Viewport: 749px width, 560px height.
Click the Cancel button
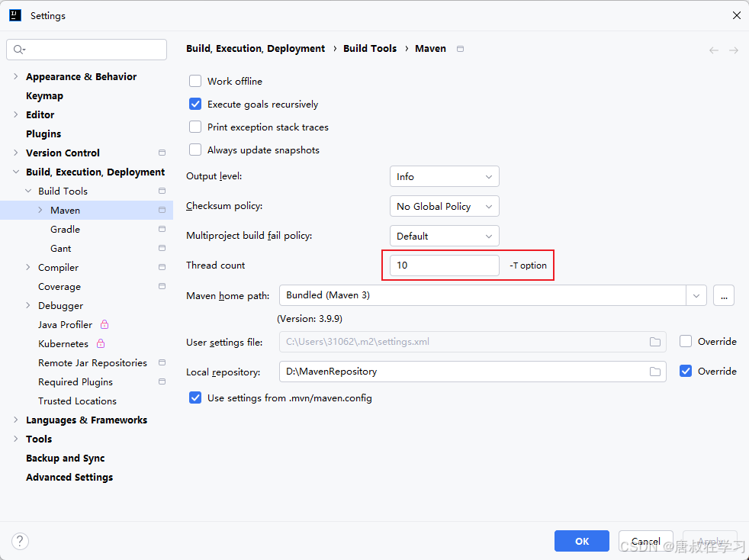[646, 541]
